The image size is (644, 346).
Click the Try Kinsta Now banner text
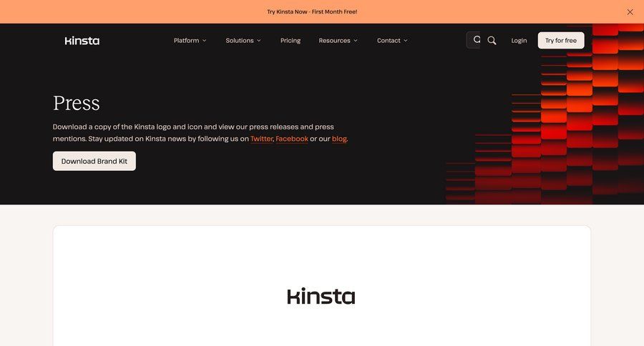click(x=312, y=12)
